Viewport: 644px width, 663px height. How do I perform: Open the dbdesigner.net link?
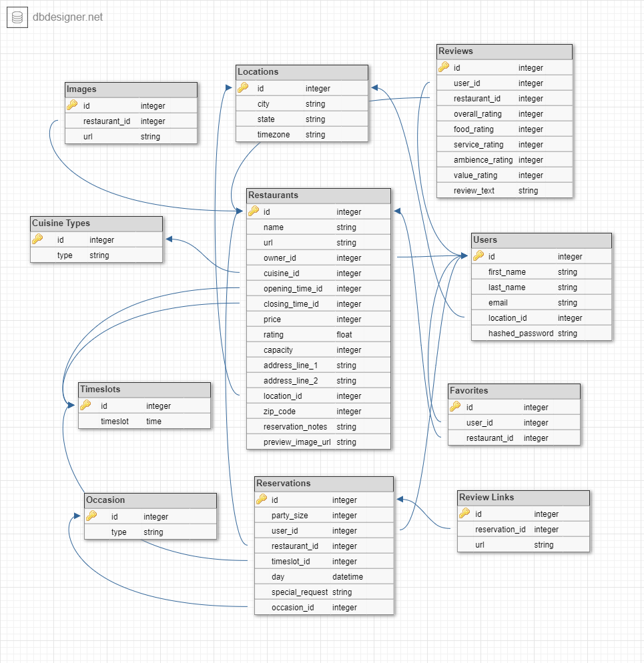66,17
